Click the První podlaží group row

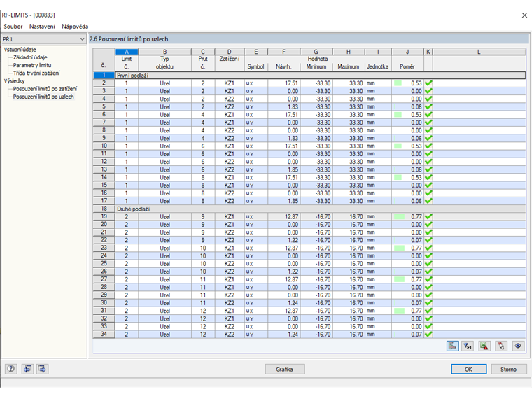[321, 76]
